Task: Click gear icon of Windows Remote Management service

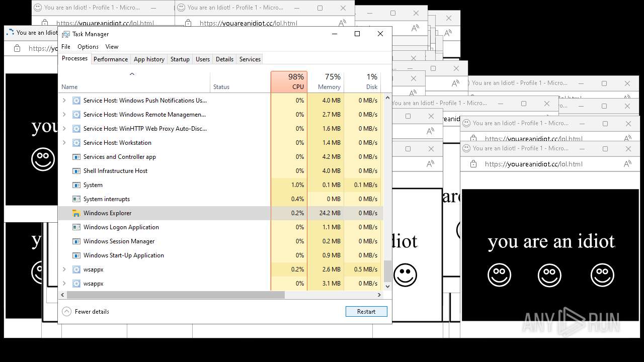Action: (76, 115)
